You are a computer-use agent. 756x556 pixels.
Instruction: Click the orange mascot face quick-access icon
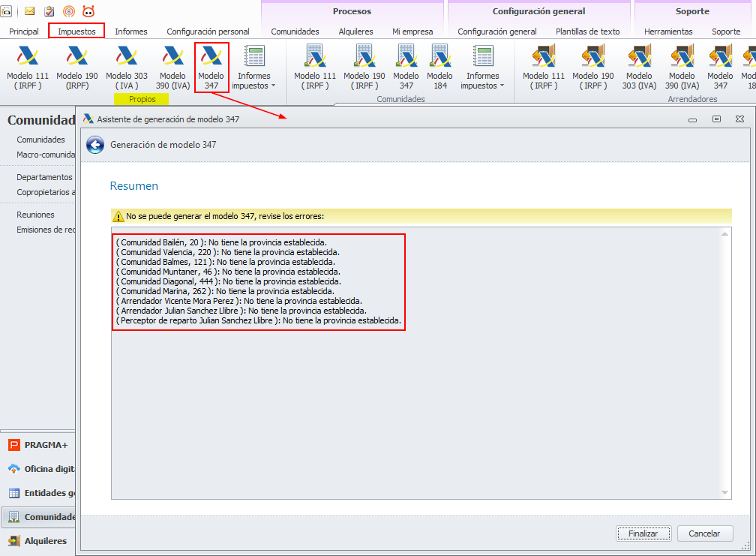click(x=88, y=11)
